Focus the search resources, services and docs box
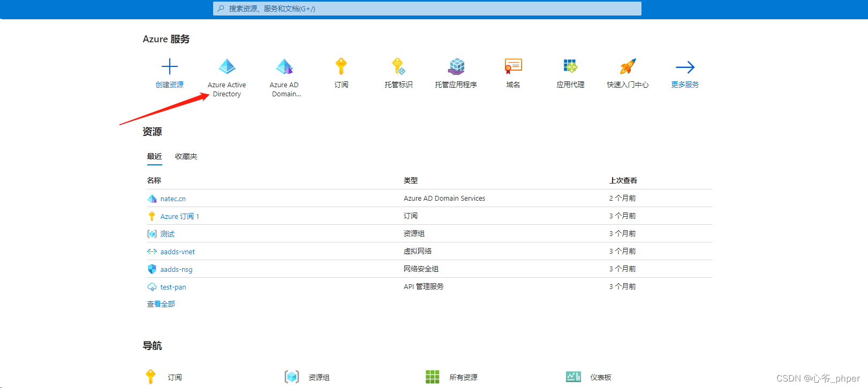This screenshot has width=868, height=388. (427, 9)
